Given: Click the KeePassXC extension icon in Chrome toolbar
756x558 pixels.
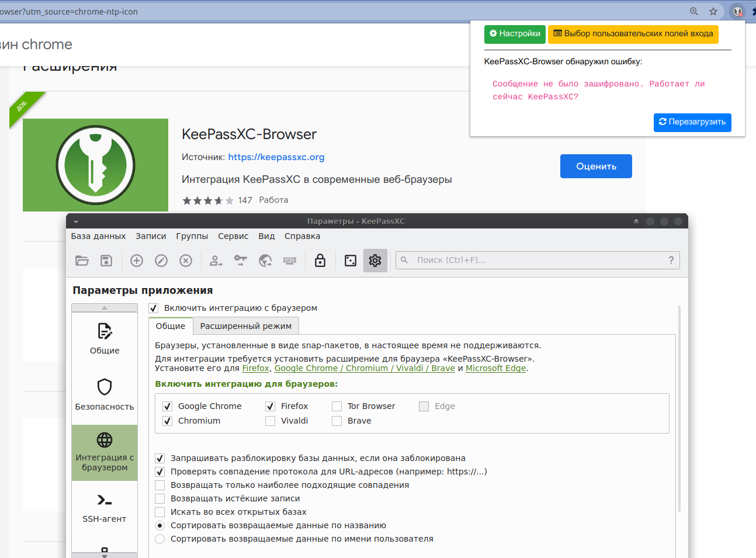Looking at the screenshot, I should (x=738, y=11).
